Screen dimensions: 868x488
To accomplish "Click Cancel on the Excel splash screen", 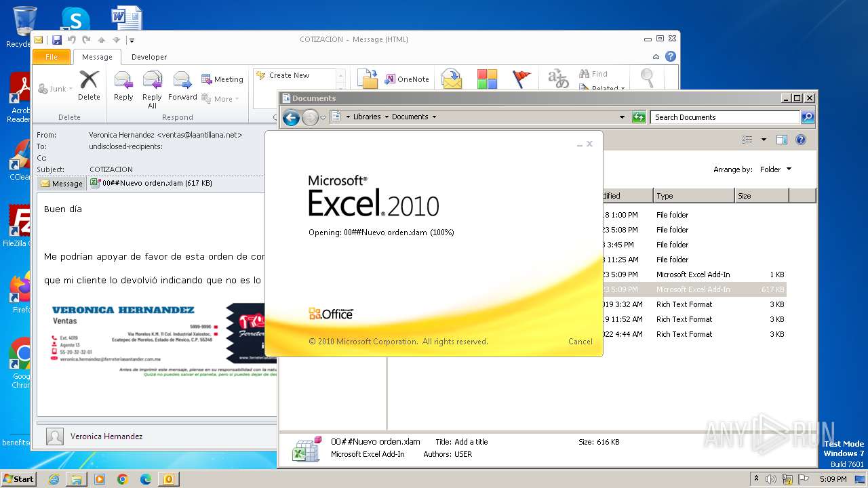I will (580, 342).
